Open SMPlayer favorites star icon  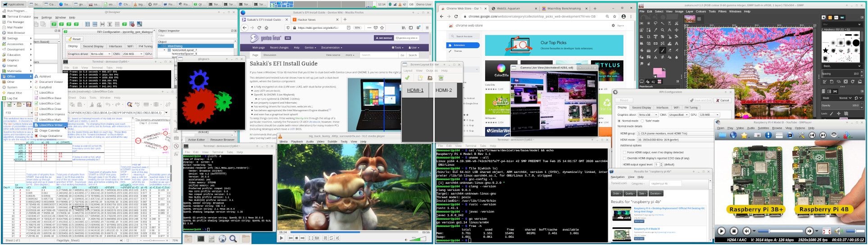[x=744, y=135]
